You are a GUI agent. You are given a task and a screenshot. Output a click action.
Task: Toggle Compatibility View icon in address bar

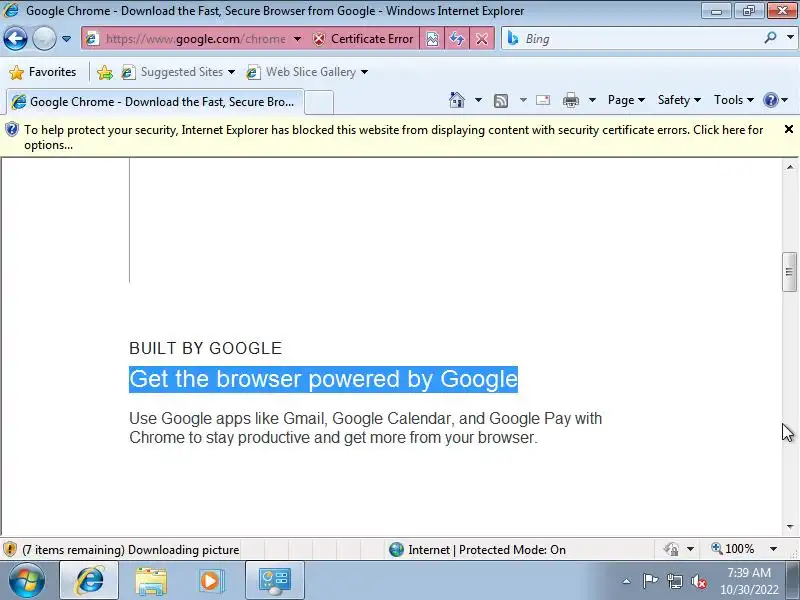432,39
